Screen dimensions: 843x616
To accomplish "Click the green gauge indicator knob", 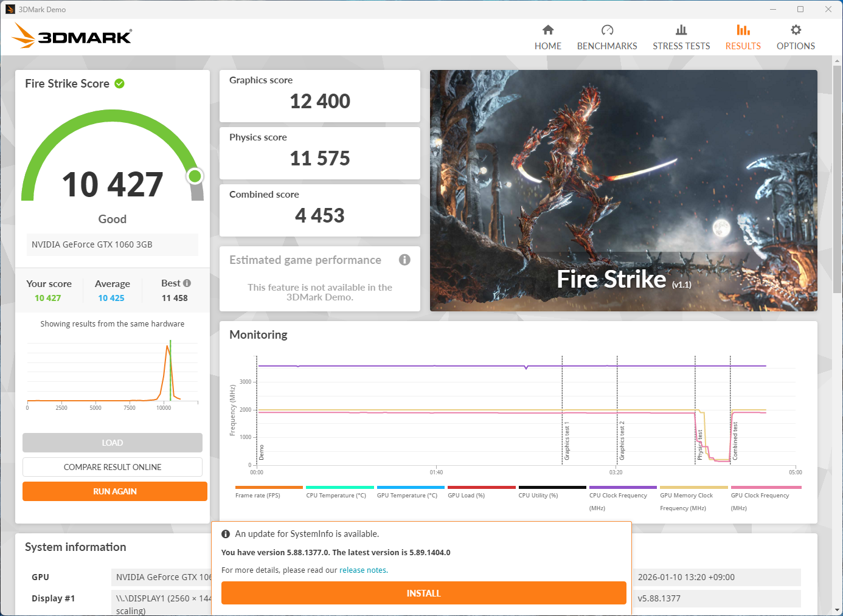I will pos(195,176).
